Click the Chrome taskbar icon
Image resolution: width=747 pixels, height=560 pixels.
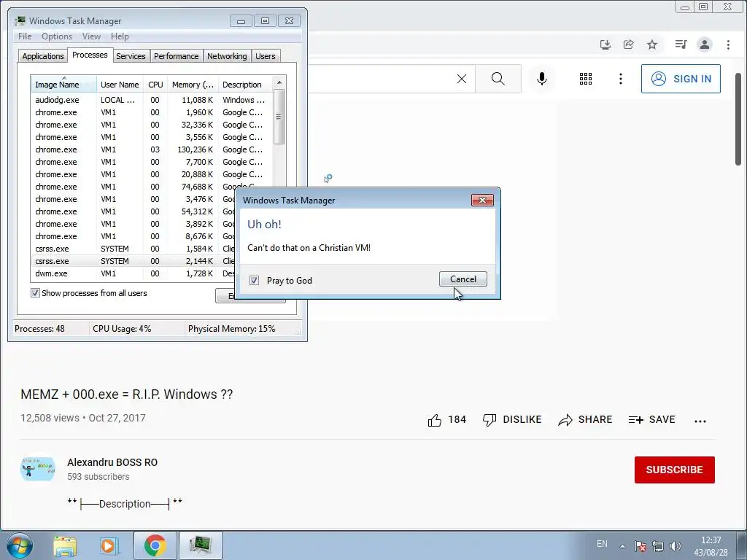[155, 545]
